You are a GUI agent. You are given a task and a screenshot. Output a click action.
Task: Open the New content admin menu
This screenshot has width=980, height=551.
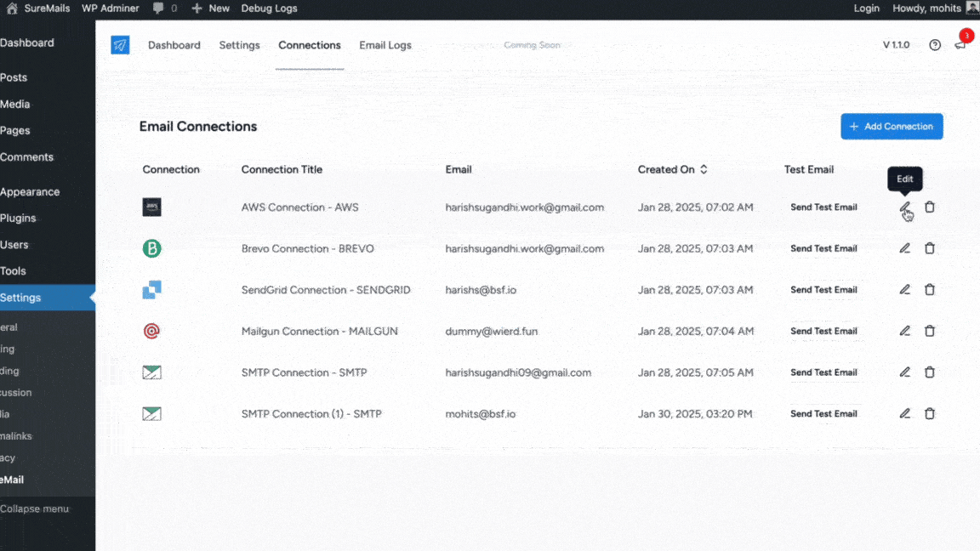[210, 9]
